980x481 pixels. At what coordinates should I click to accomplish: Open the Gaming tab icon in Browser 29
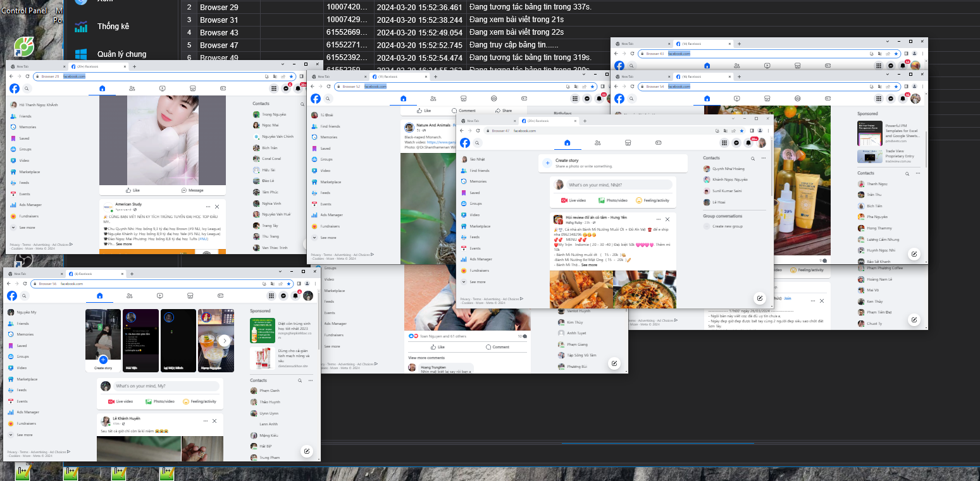click(223, 88)
